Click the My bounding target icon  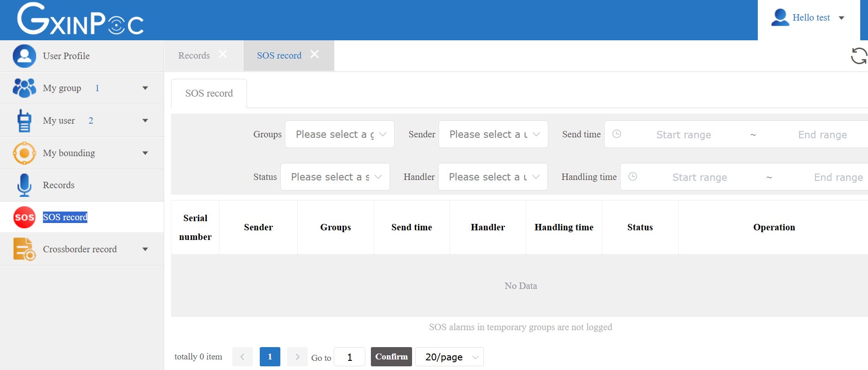24,153
